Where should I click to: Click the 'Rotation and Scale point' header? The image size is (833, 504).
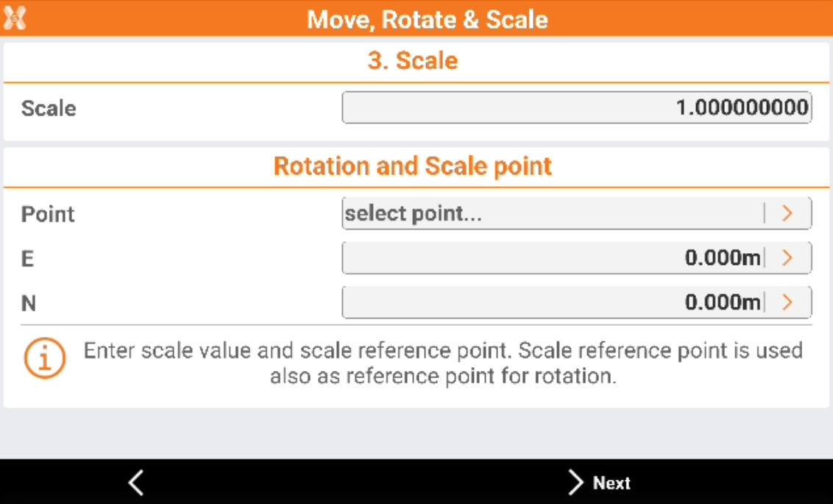point(413,166)
